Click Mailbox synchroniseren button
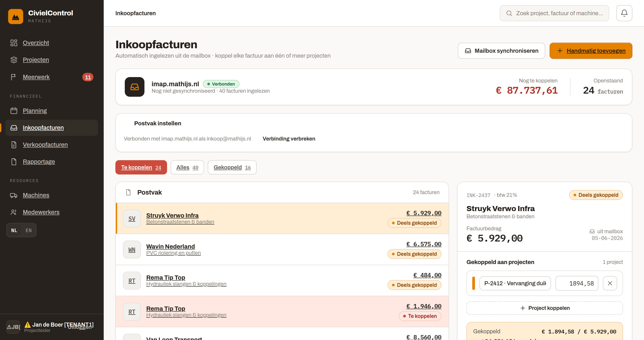 (501, 51)
